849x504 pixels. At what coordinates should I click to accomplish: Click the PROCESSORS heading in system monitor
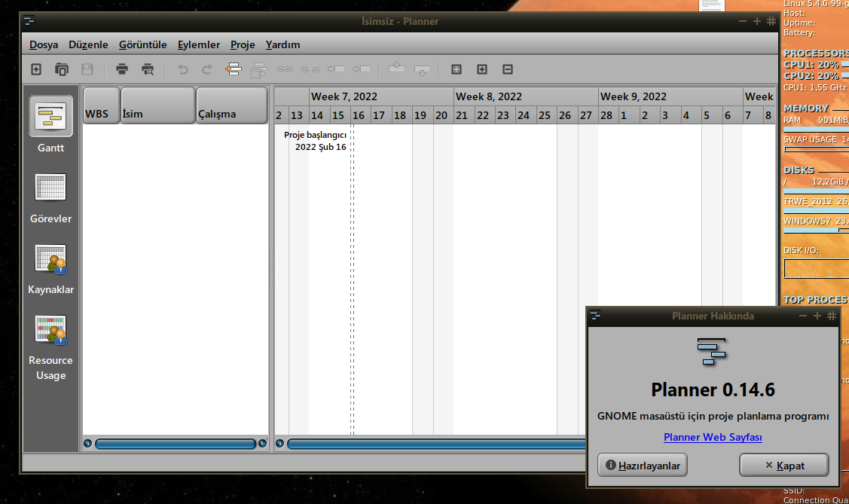[x=816, y=53]
